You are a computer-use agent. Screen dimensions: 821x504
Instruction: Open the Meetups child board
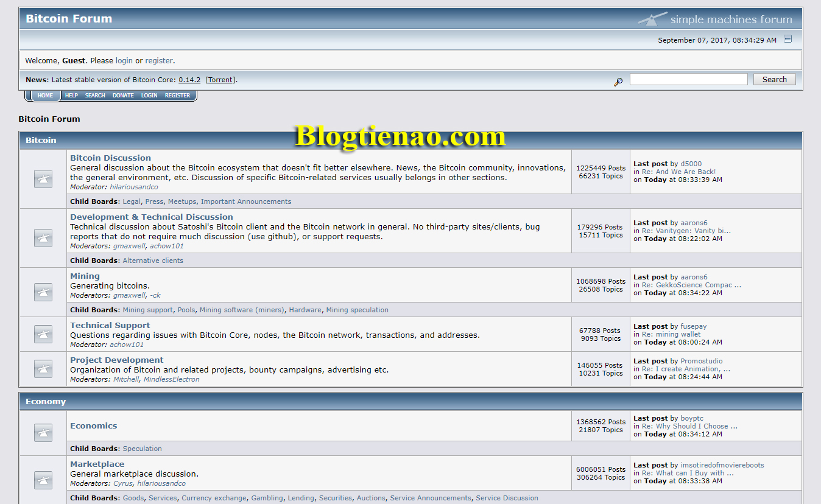pos(182,201)
